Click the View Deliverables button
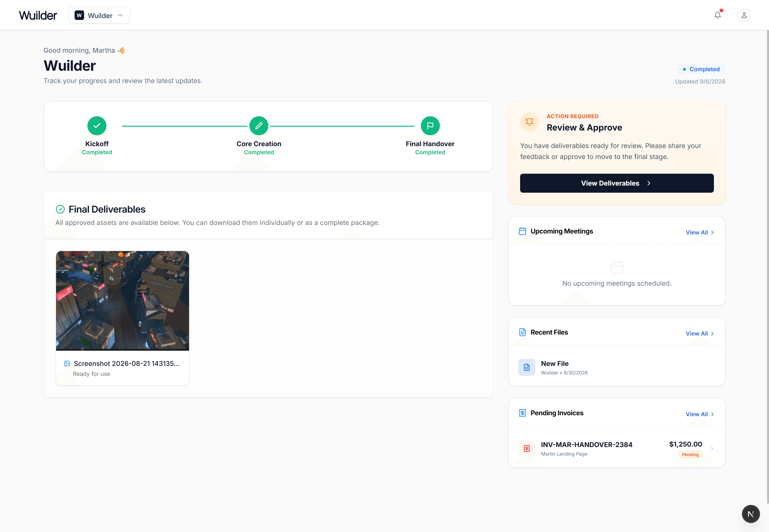This screenshot has width=769, height=532. tap(617, 183)
